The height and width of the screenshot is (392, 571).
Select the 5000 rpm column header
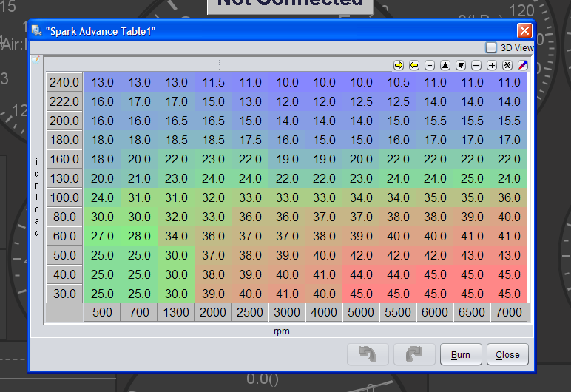(x=361, y=313)
